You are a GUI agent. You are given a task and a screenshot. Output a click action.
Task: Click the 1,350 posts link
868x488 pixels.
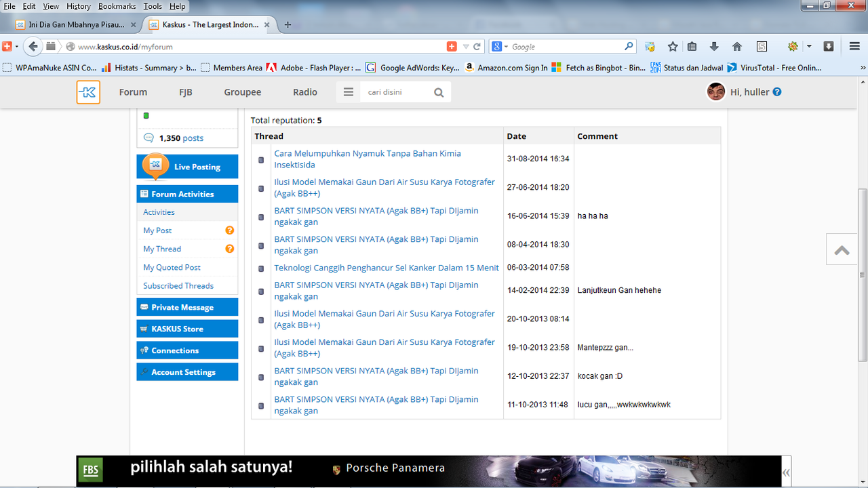coord(181,138)
